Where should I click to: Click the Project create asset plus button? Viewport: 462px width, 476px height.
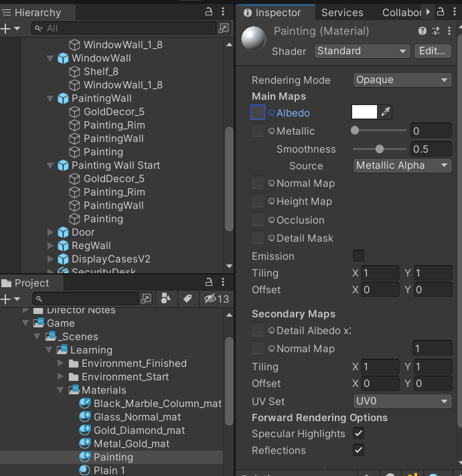point(6,299)
